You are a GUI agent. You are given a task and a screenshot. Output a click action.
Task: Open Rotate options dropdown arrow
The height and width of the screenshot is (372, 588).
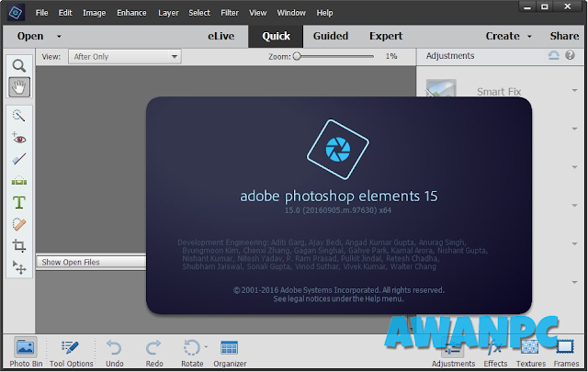pos(206,347)
